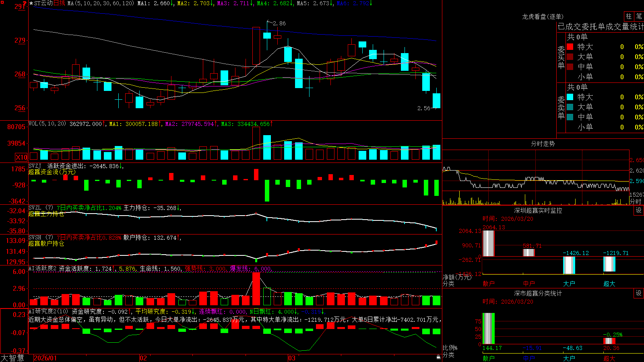Click the 中户 bar labeled 581.71
The width and height of the screenshot is (644, 362).
529,253
